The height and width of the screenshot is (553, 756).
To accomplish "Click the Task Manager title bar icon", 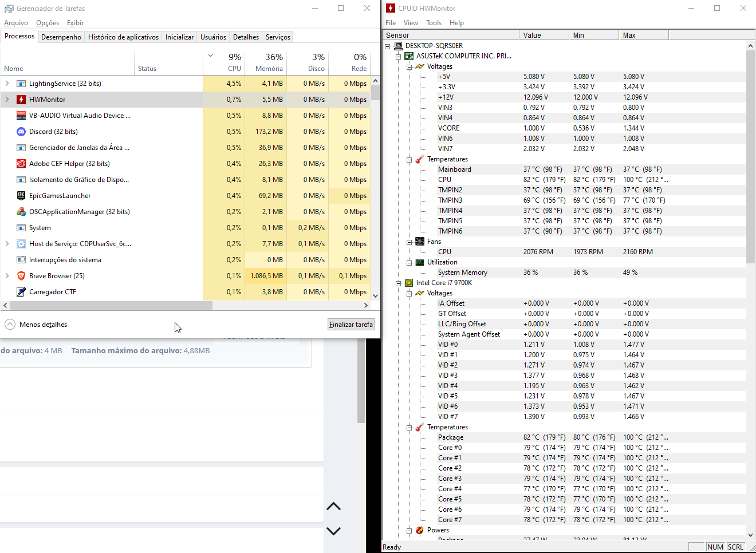I will [9, 9].
